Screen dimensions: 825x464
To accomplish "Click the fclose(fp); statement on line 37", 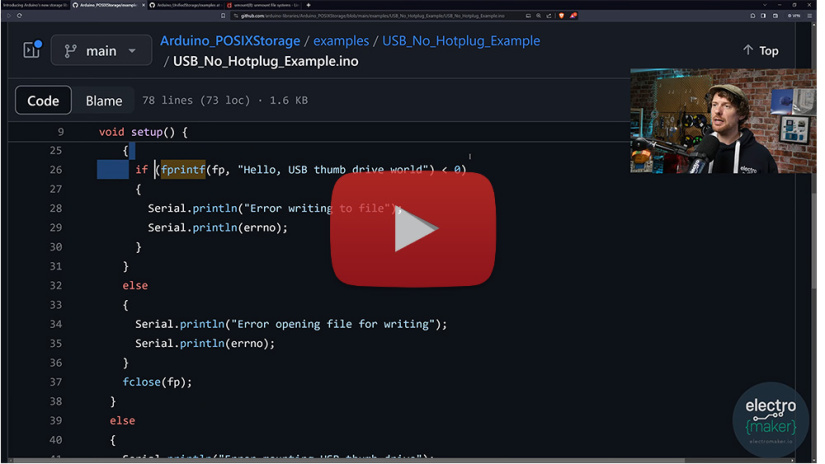I will pos(157,382).
